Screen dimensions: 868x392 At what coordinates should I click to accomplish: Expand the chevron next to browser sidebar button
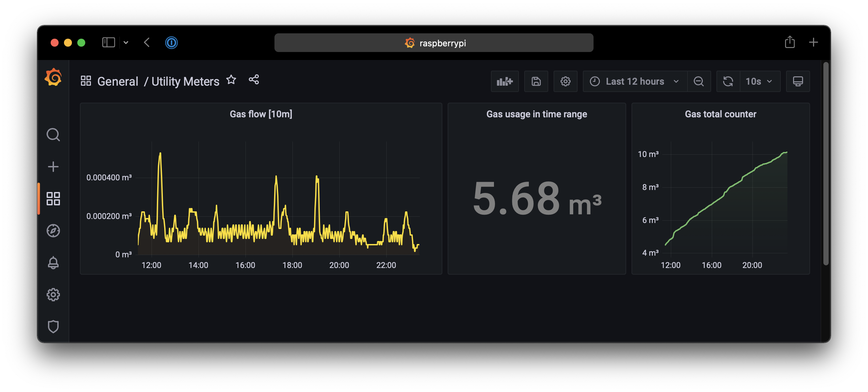(126, 43)
